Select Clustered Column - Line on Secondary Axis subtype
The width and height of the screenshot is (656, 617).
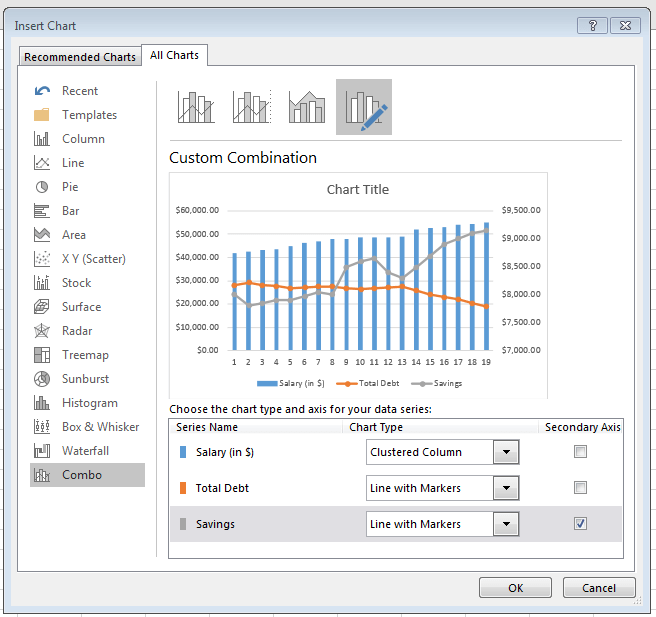click(x=252, y=107)
